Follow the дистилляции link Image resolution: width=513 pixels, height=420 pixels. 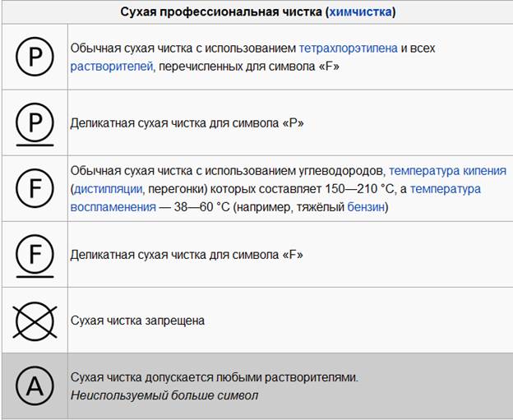point(108,189)
